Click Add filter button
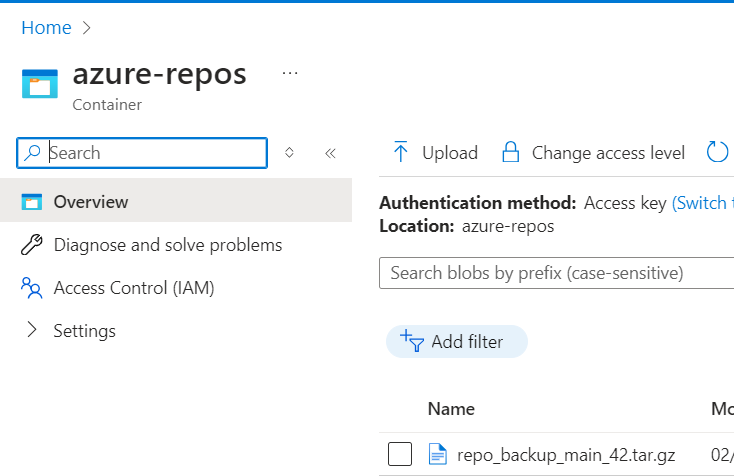Screen dimensions: 734x476 457,342
